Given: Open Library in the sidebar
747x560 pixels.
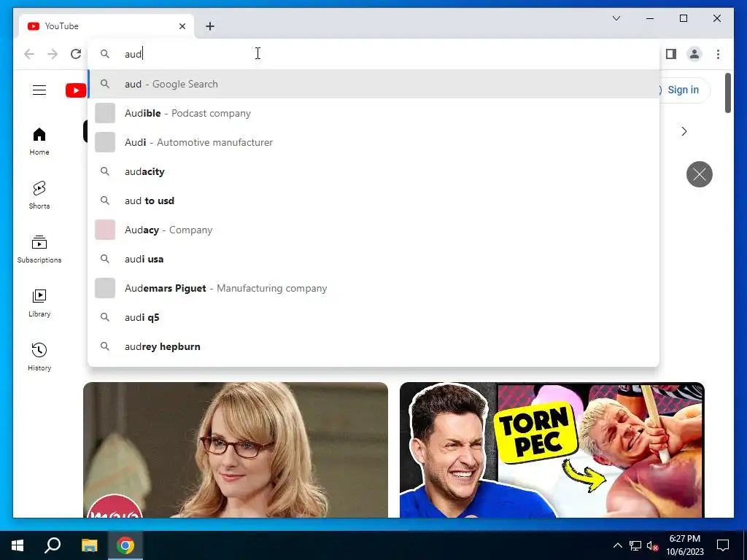Looking at the screenshot, I should (39, 303).
